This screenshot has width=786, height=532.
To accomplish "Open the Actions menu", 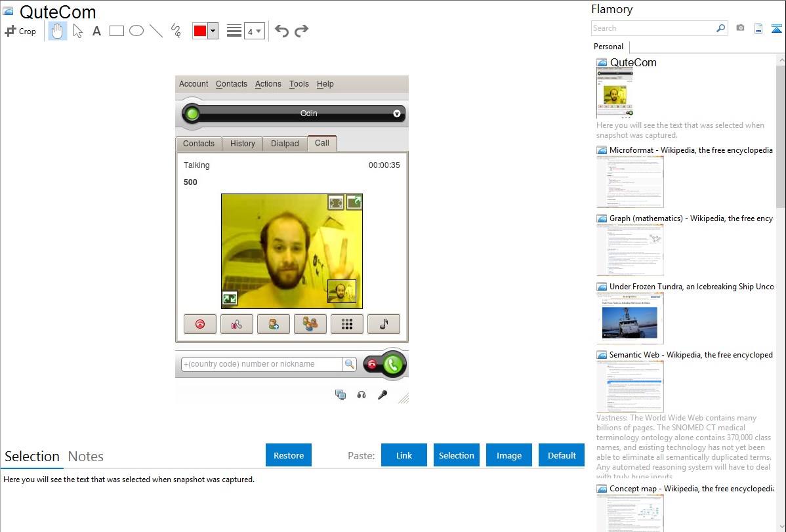I will (x=268, y=84).
